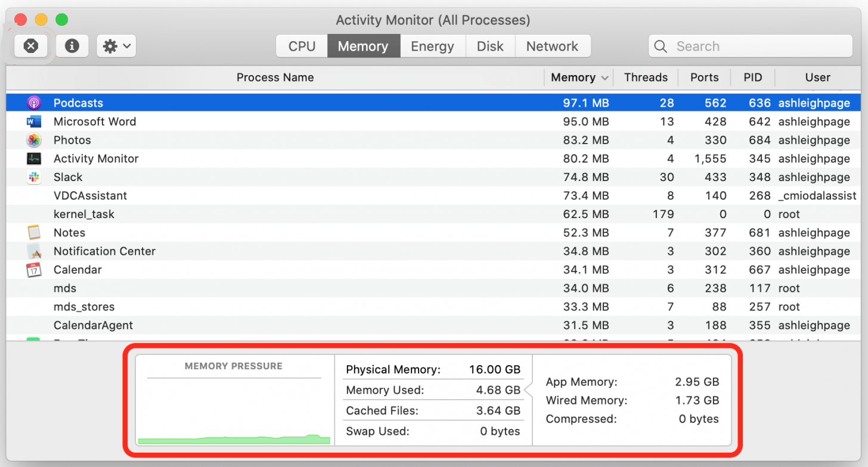This screenshot has width=868, height=467.
Task: Select the Notification Center process name
Action: pyautogui.click(x=104, y=251)
